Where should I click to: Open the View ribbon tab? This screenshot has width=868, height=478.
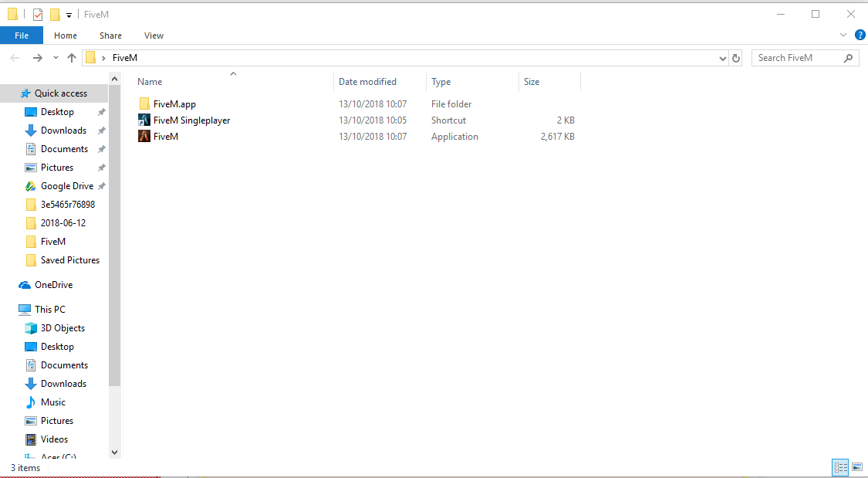pos(154,36)
